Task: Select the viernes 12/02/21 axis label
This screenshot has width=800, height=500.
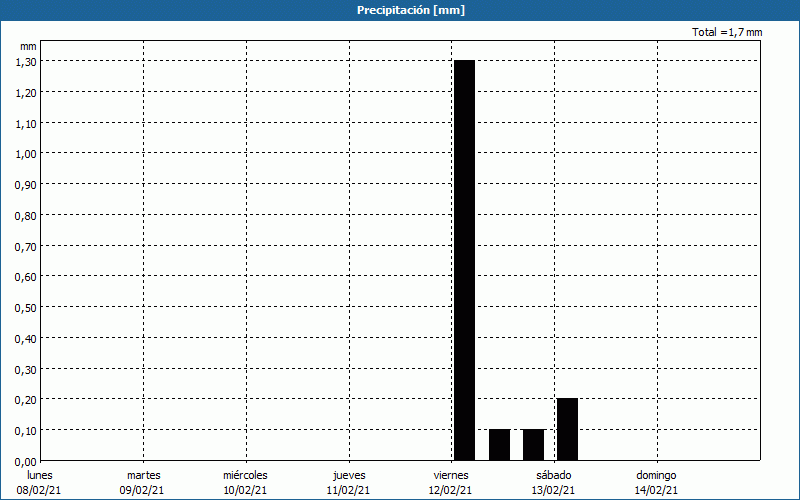Action: 451,483
